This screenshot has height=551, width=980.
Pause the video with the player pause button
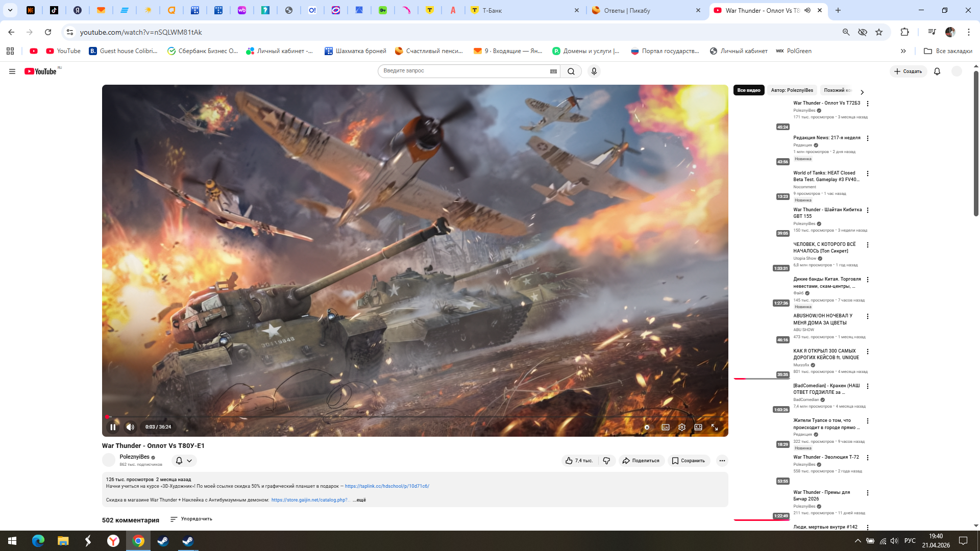click(x=113, y=427)
